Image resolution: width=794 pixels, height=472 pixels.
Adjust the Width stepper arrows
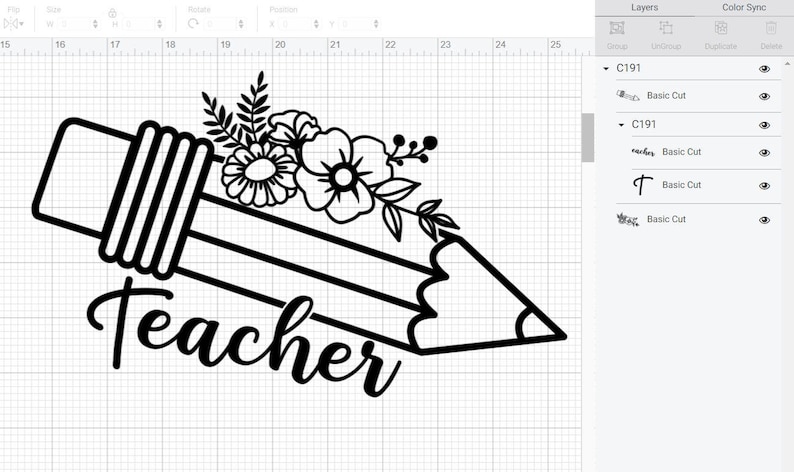tap(95, 24)
